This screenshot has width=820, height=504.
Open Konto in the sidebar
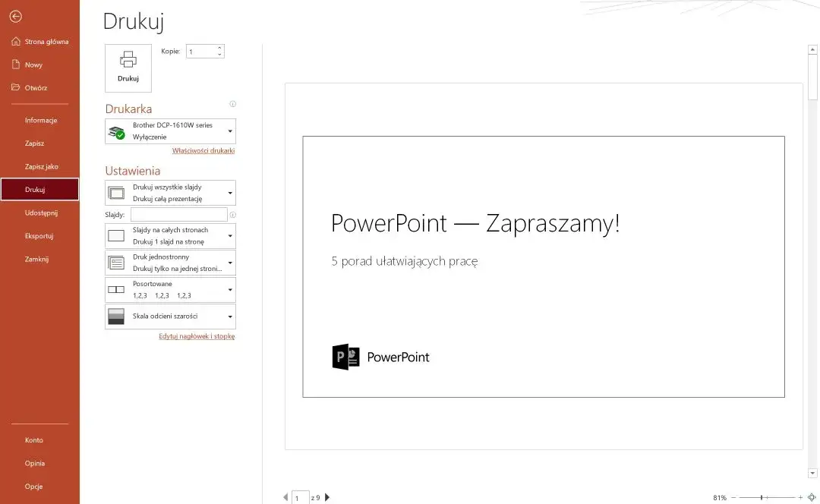pyautogui.click(x=40, y=440)
